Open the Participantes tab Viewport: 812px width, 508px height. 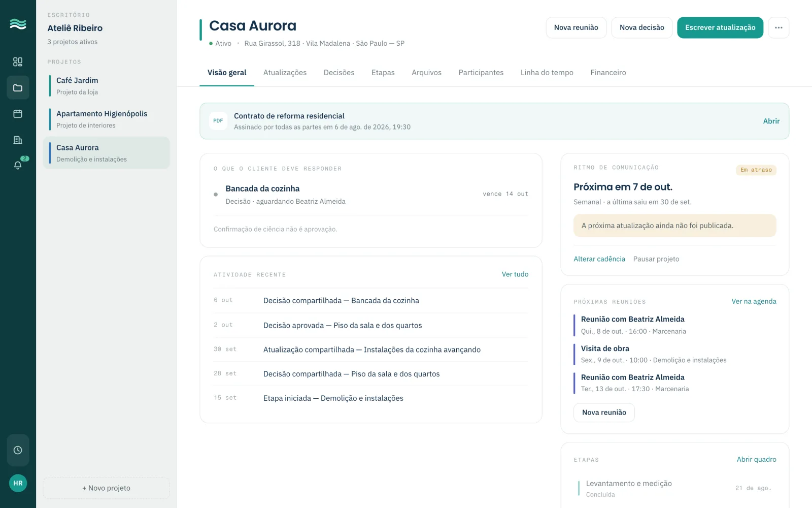tap(481, 73)
